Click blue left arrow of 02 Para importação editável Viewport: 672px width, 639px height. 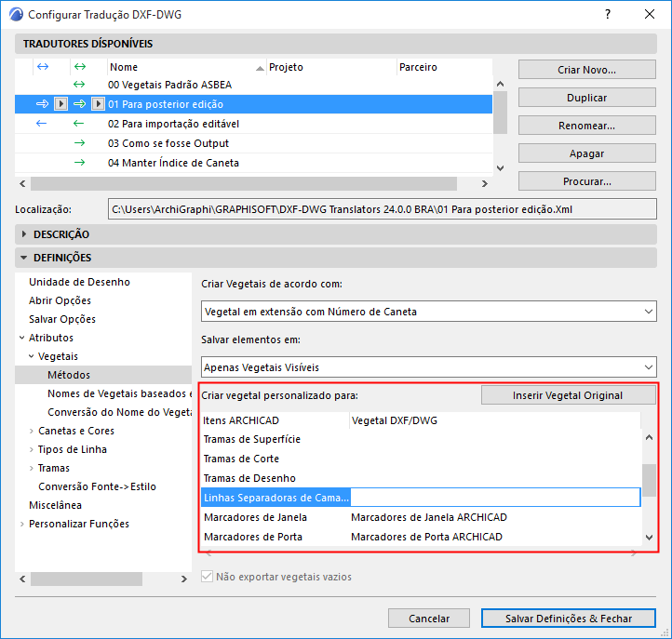[41, 124]
